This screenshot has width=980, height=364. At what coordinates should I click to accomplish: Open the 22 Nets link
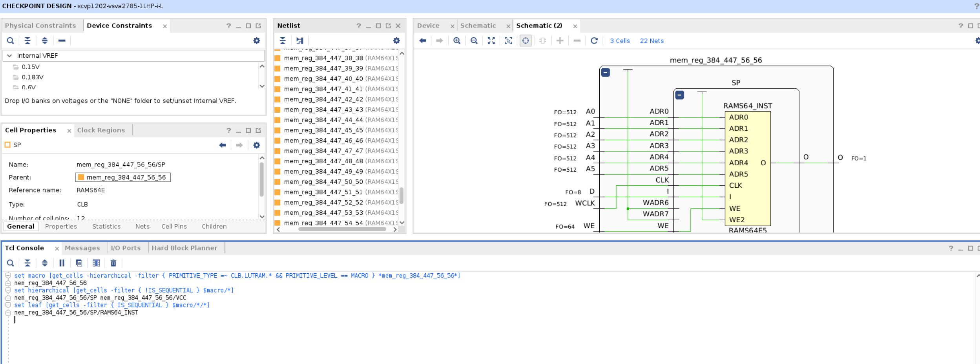point(652,41)
